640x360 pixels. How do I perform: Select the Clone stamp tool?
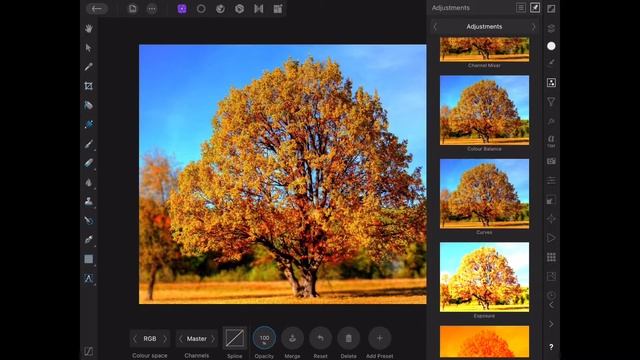tap(89, 201)
